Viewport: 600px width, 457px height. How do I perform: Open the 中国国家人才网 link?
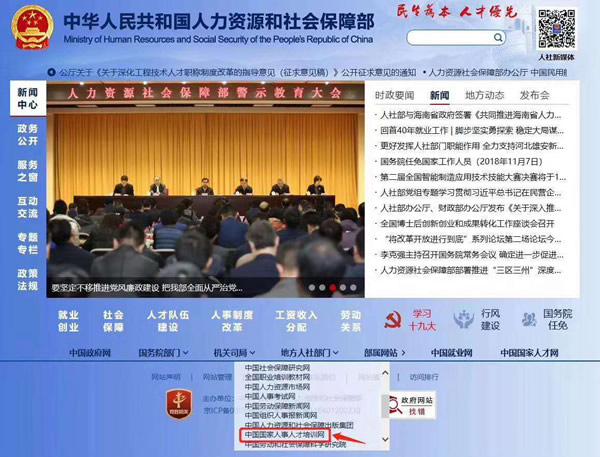[x=530, y=353]
